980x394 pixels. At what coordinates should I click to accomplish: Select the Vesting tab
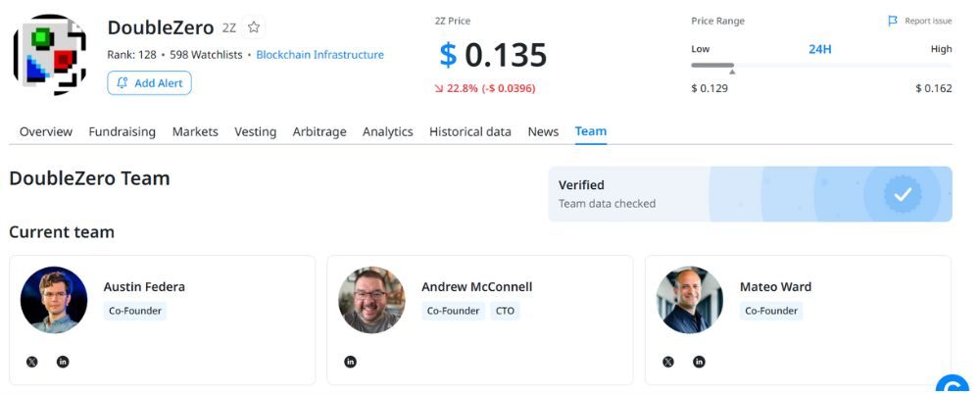pyautogui.click(x=255, y=131)
